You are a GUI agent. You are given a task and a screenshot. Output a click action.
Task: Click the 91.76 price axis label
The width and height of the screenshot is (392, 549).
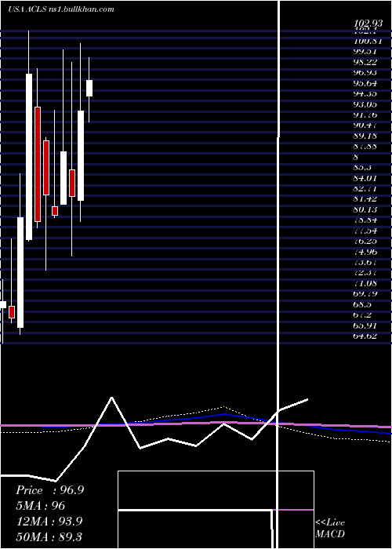coord(365,115)
